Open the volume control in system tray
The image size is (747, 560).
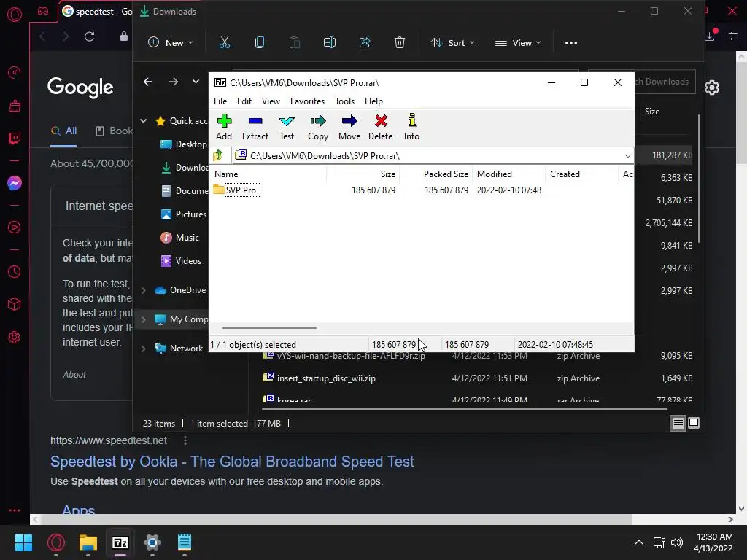click(x=676, y=542)
